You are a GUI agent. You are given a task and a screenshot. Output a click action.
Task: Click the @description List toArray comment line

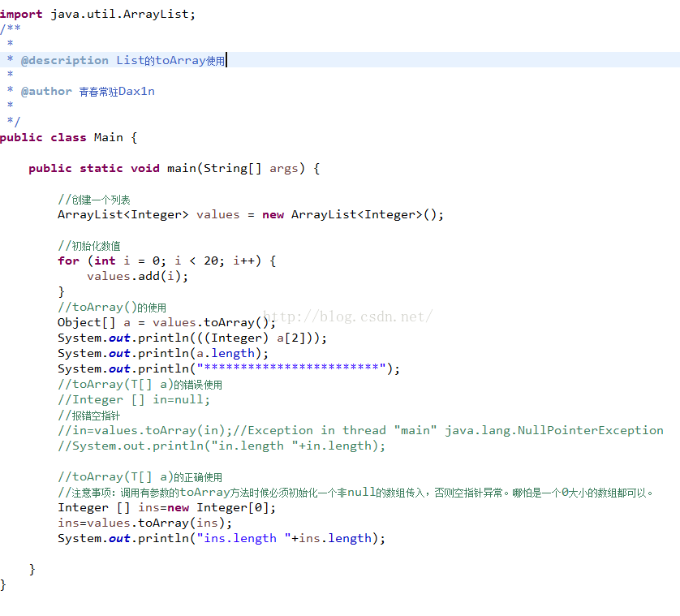[117, 60]
